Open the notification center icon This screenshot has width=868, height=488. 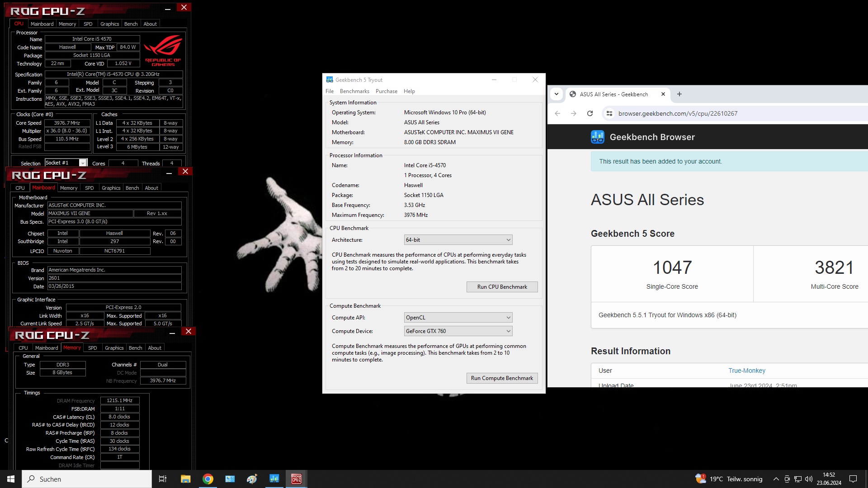pyautogui.click(x=853, y=479)
